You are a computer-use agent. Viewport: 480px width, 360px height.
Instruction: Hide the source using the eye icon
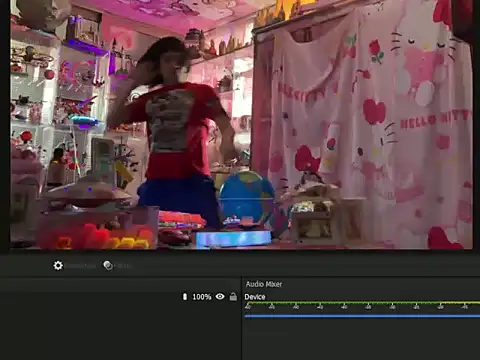click(x=220, y=296)
